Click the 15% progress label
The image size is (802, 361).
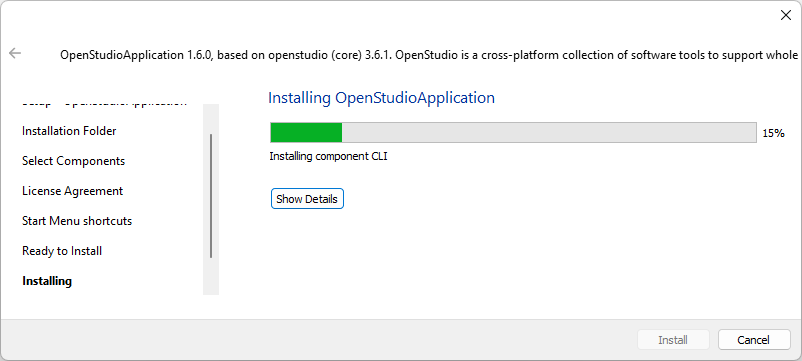coord(773,133)
